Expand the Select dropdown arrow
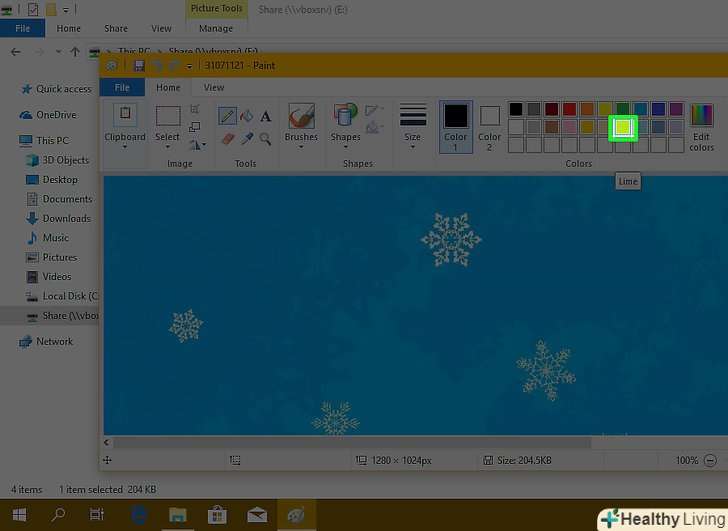Screen dimensions: 728x531 click(x=168, y=147)
